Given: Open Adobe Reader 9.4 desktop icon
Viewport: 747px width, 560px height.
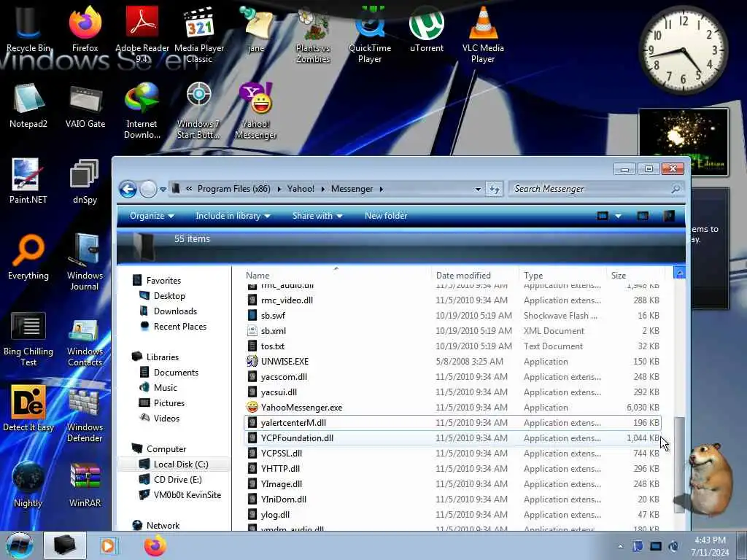Looking at the screenshot, I should point(142,34).
